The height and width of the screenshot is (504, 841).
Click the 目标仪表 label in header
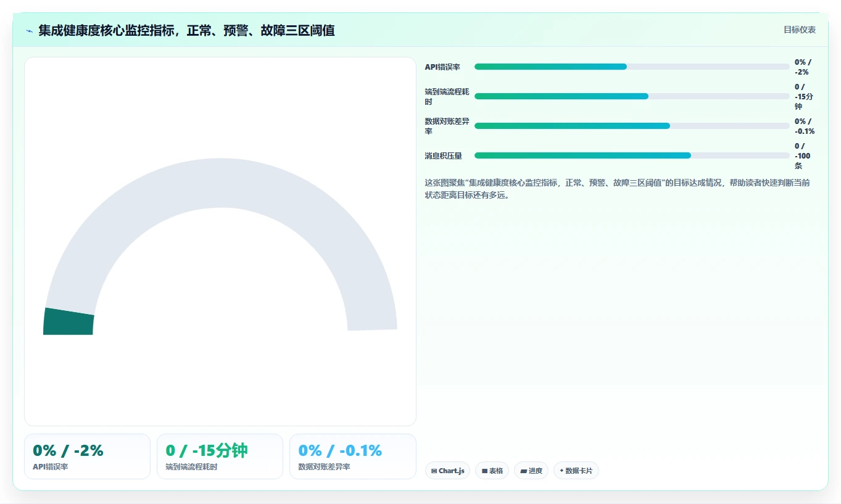(x=800, y=30)
